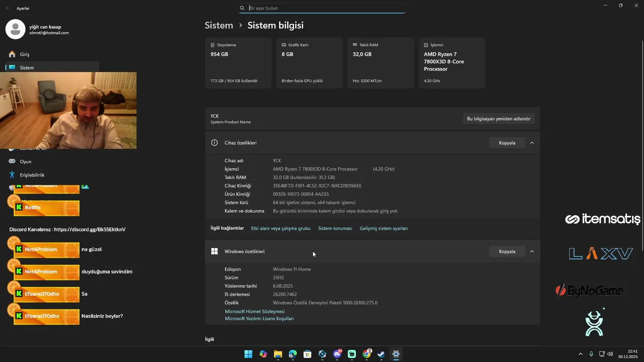Click the İS derlemesi value 26200.7462

(x=285, y=295)
